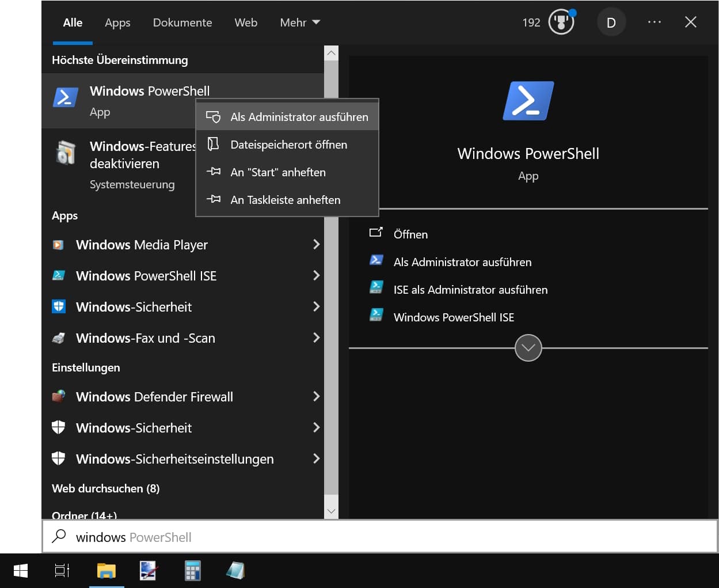
Task: Click the pin icon beside 'An Taskleiste anheften'
Action: 214,199
